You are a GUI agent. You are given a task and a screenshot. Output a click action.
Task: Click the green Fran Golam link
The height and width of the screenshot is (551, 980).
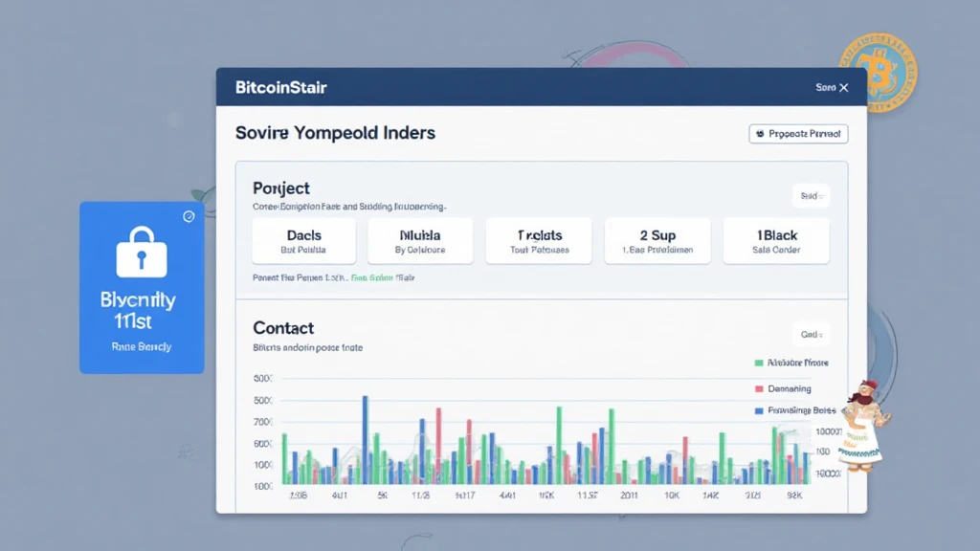point(372,277)
